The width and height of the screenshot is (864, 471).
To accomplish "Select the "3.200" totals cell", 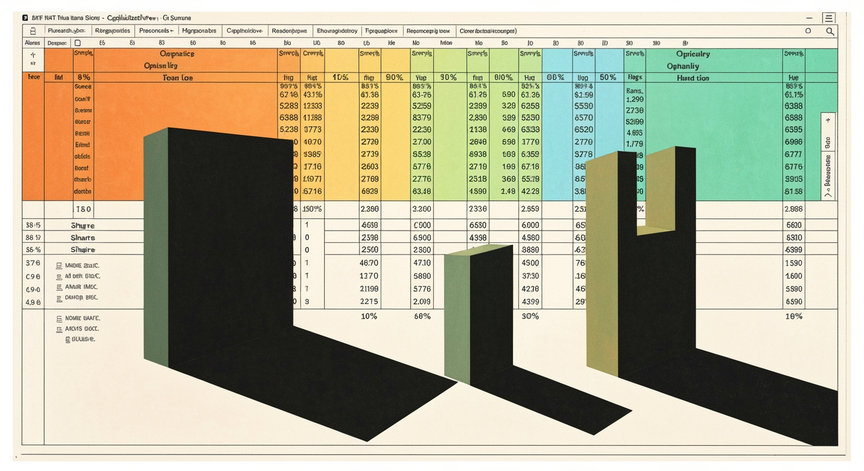I will pos(422,209).
